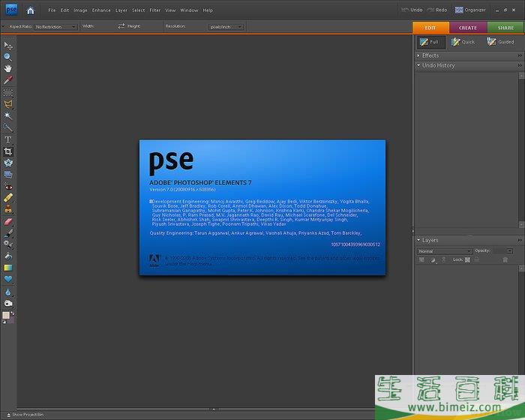
Task: Open the Image menu
Action: pyautogui.click(x=80, y=10)
